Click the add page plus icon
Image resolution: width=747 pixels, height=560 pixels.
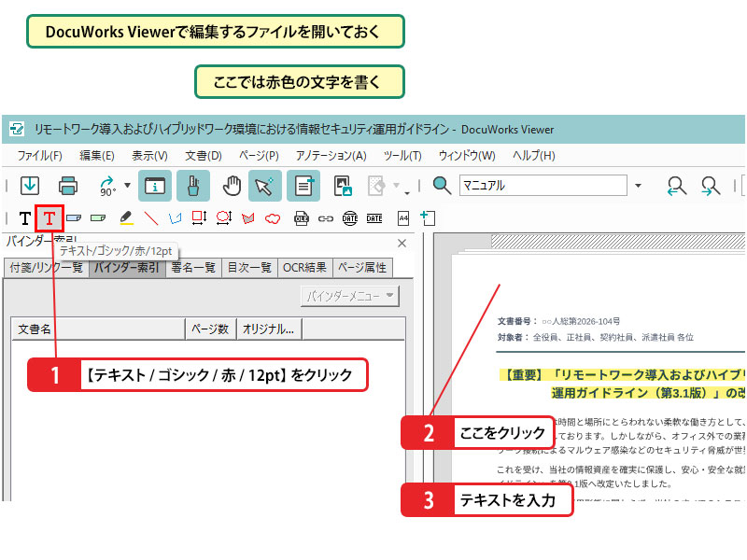pos(428,218)
